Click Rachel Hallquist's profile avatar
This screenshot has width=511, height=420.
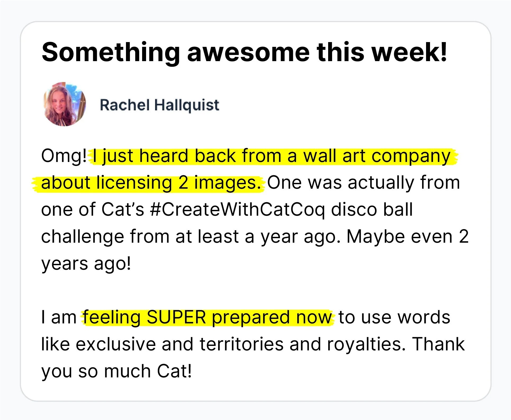(65, 104)
